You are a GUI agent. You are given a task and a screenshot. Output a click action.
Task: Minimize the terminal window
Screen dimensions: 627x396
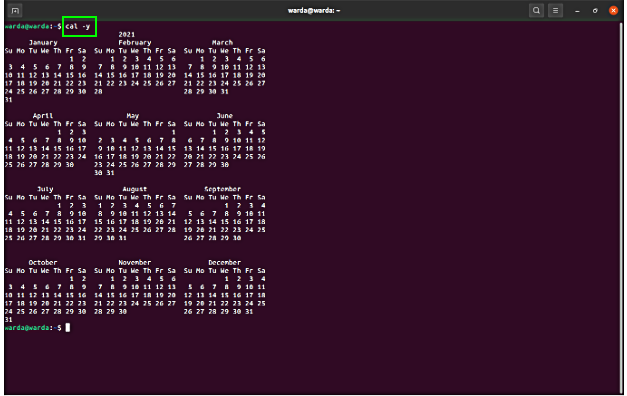[x=577, y=11]
